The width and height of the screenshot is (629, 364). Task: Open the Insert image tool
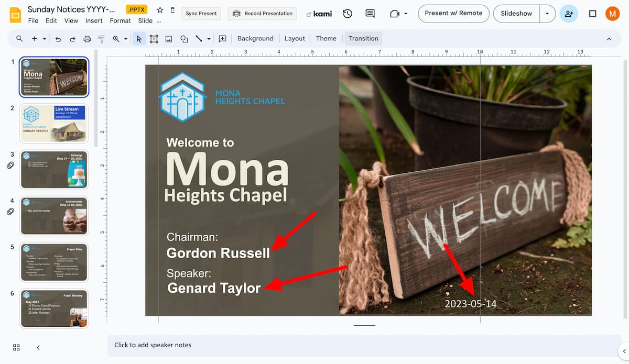tap(169, 38)
